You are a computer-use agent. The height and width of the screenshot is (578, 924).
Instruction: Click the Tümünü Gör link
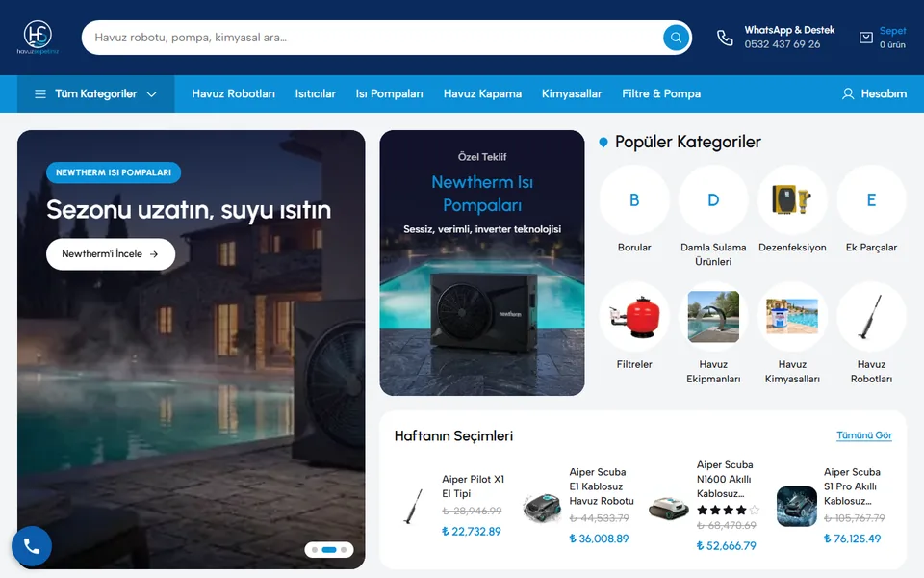click(x=864, y=435)
